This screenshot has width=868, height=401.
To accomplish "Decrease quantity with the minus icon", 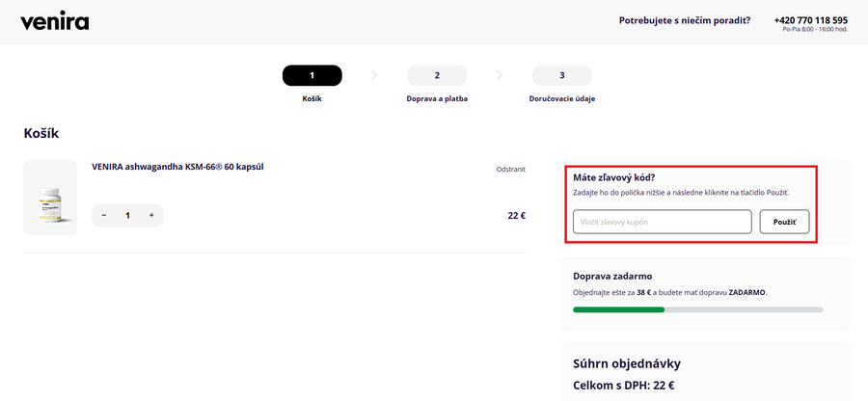I will 104,215.
